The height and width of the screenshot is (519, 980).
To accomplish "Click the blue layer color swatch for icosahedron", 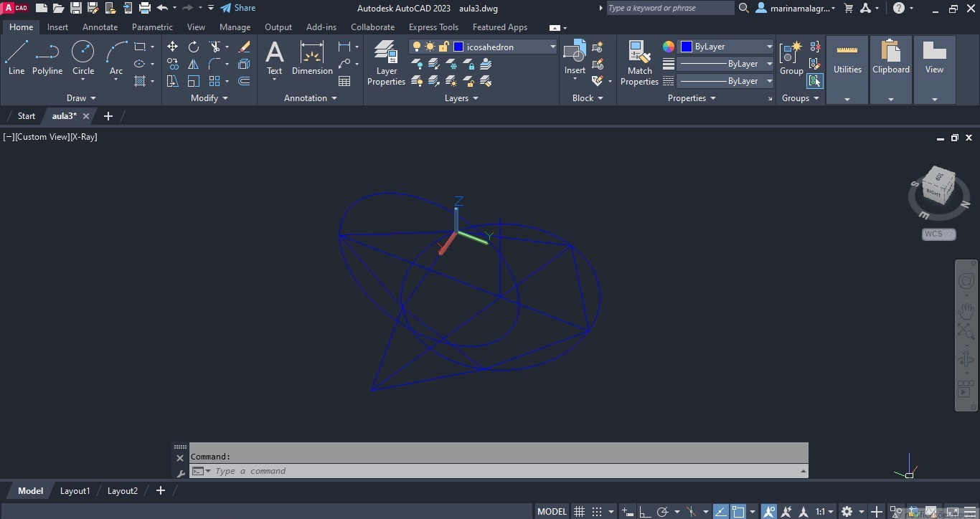I will [458, 47].
